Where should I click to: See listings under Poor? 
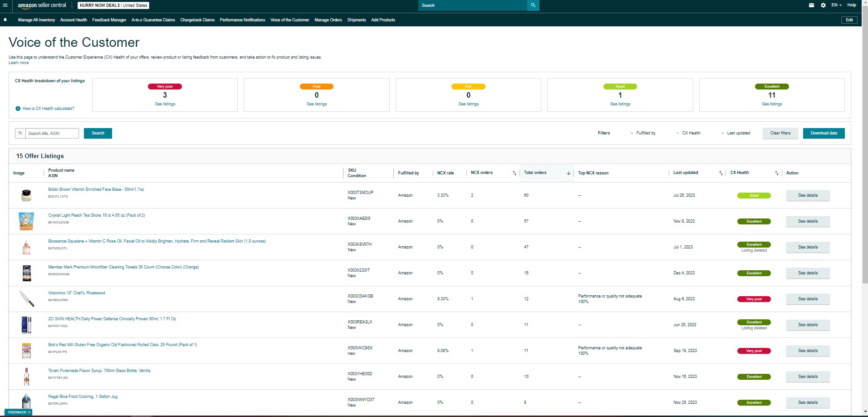[317, 104]
